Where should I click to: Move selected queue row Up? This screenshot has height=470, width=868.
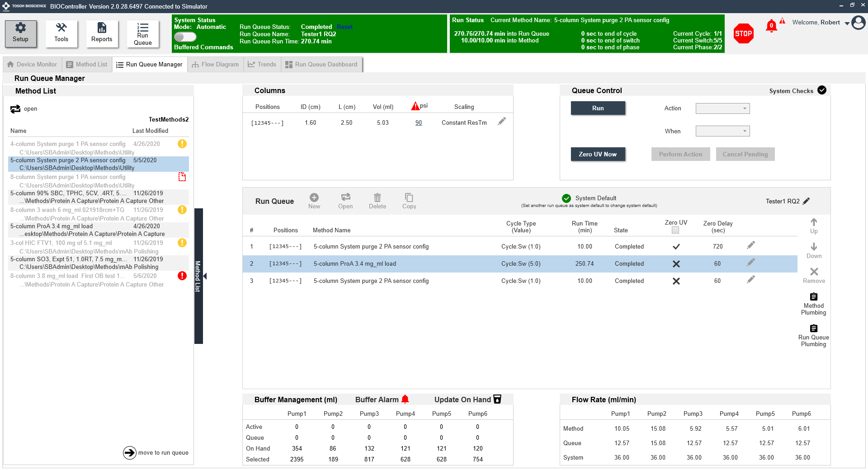tap(814, 226)
